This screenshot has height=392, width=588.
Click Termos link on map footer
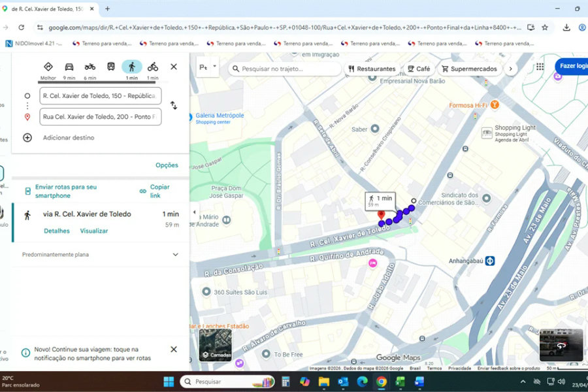(434, 368)
